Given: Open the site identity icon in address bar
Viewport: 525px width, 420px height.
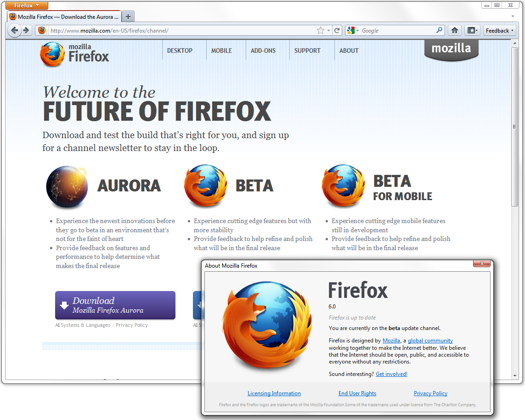Looking at the screenshot, I should click(41, 30).
